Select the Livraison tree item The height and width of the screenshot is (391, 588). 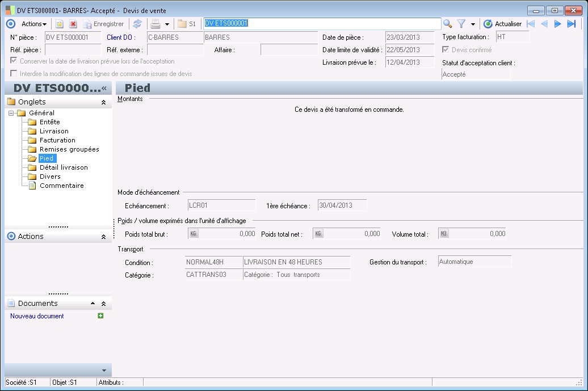point(54,131)
